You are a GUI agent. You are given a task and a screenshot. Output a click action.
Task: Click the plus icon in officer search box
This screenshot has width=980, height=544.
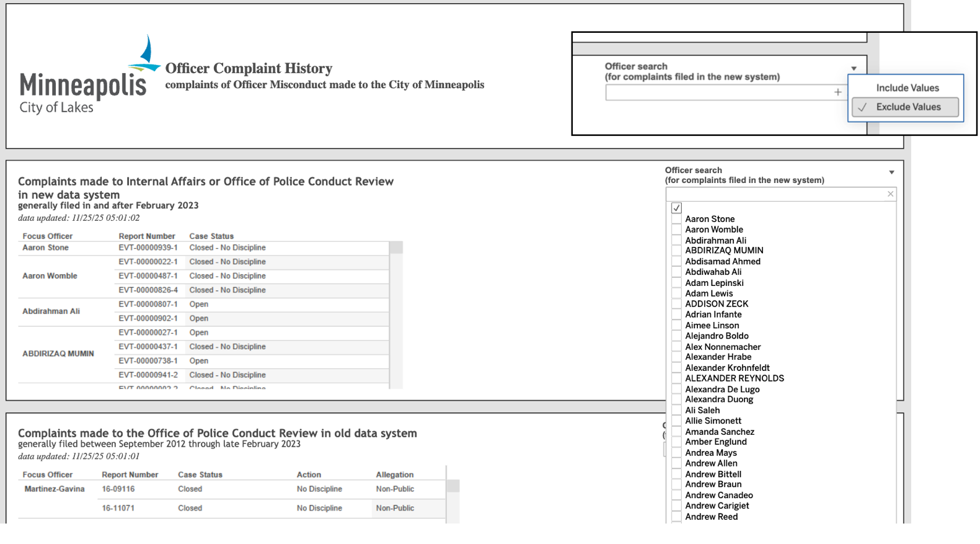click(837, 92)
